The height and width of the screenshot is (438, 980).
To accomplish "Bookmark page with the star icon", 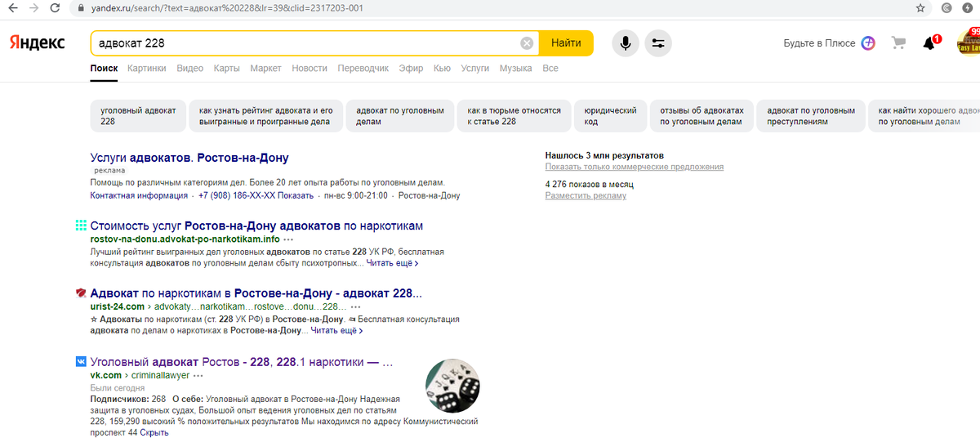I will tap(920, 8).
